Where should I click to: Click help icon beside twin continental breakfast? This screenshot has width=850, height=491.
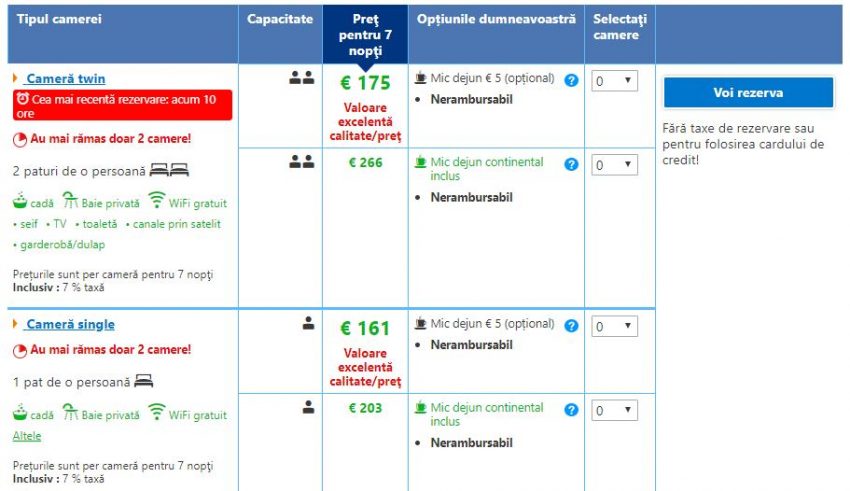pos(571,164)
